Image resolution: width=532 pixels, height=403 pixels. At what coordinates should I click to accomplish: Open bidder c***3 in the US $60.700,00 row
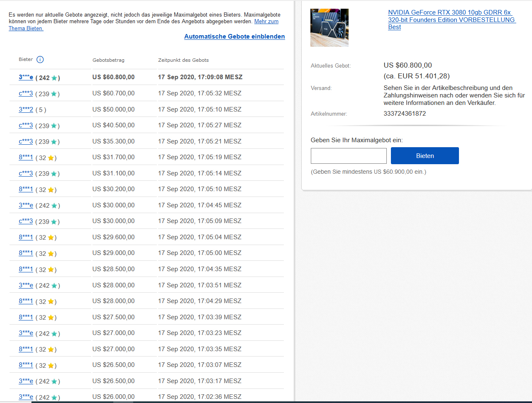pyautogui.click(x=26, y=93)
